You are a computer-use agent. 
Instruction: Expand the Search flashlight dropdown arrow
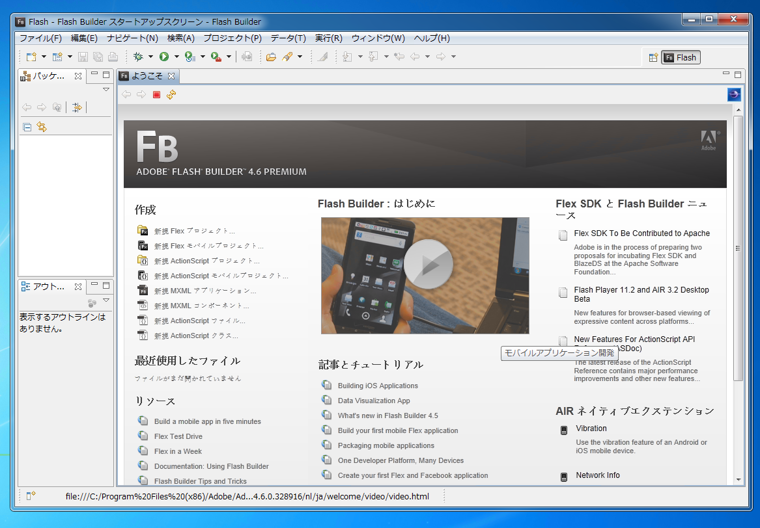coord(300,57)
